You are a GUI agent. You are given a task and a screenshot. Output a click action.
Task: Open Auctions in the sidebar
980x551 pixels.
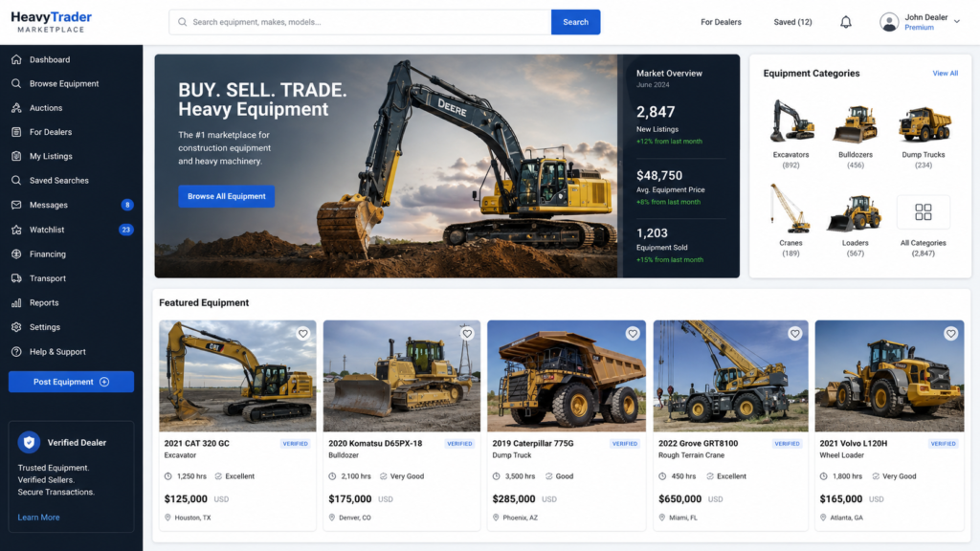coord(71,108)
